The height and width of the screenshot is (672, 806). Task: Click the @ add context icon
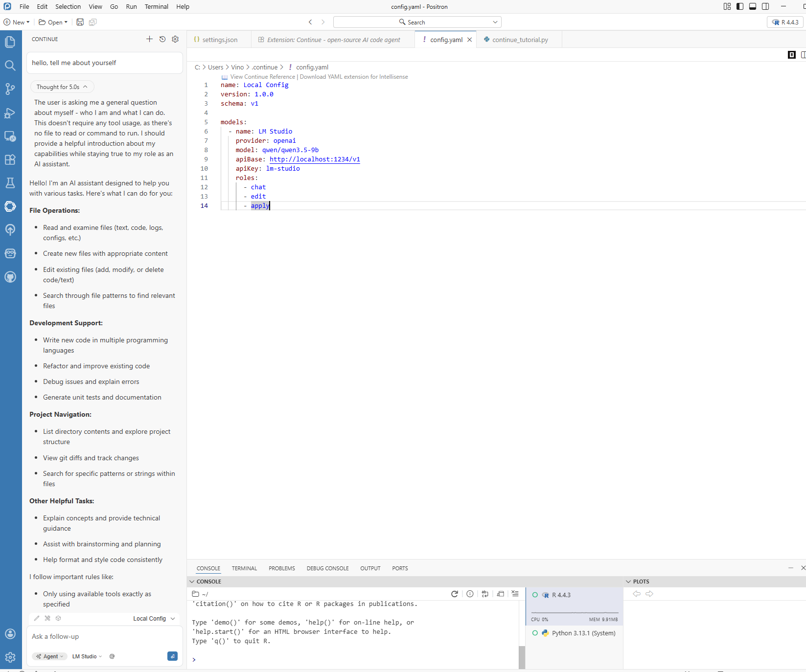click(112, 656)
